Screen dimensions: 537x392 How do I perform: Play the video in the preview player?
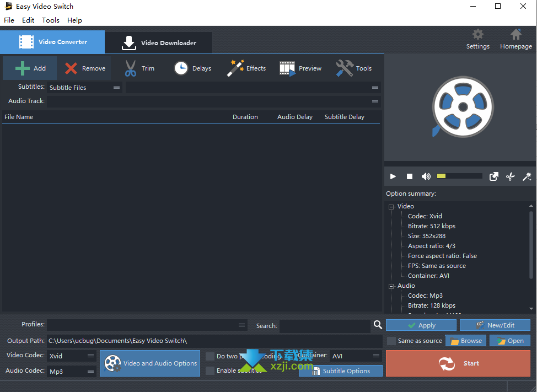coord(393,176)
